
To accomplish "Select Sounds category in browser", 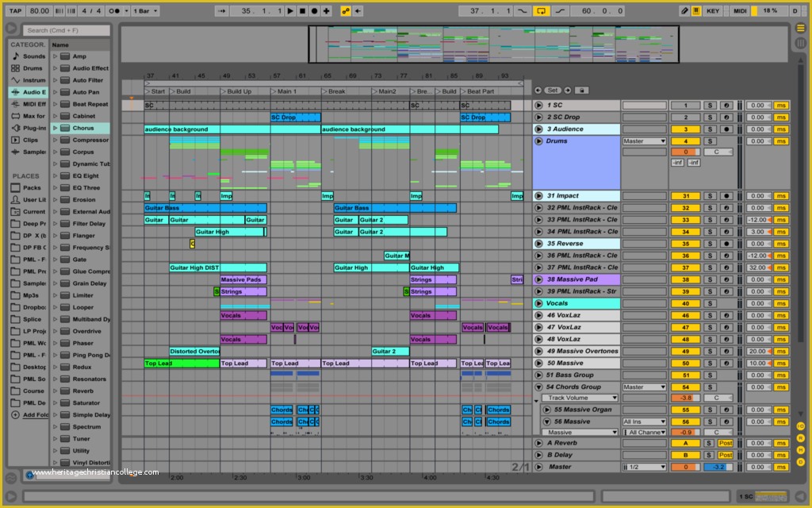I will (x=29, y=56).
